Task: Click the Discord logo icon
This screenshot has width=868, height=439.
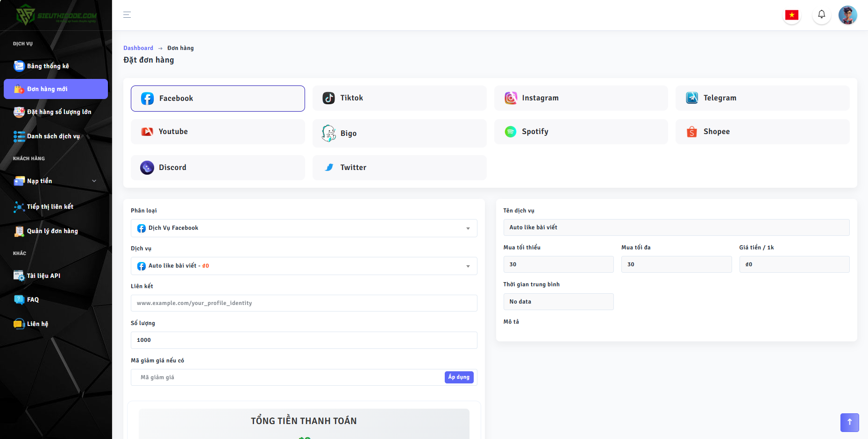Action: (x=147, y=168)
